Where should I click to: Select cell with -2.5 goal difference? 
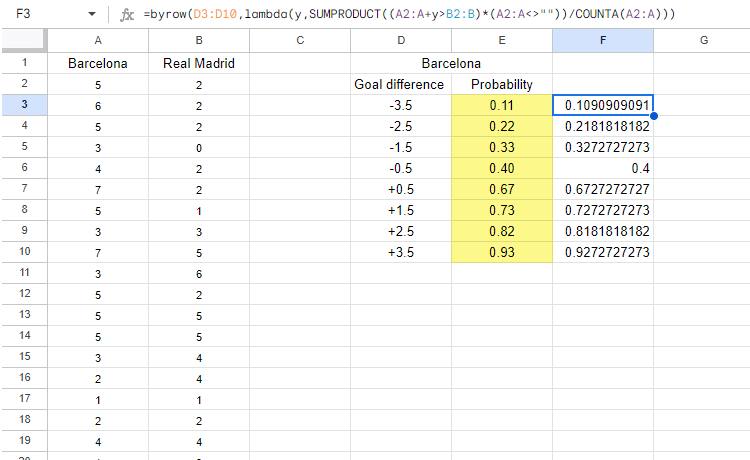point(401,126)
